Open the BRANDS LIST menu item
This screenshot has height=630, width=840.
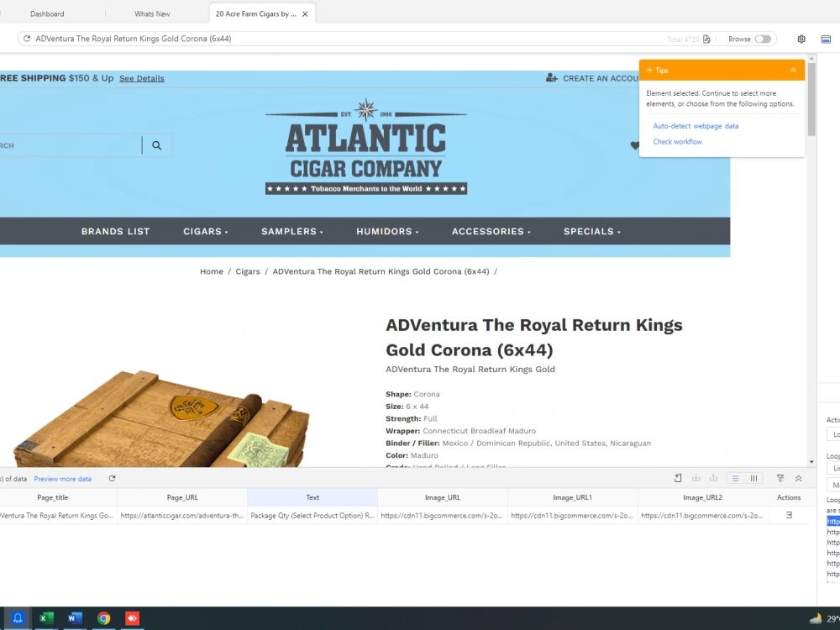point(115,232)
